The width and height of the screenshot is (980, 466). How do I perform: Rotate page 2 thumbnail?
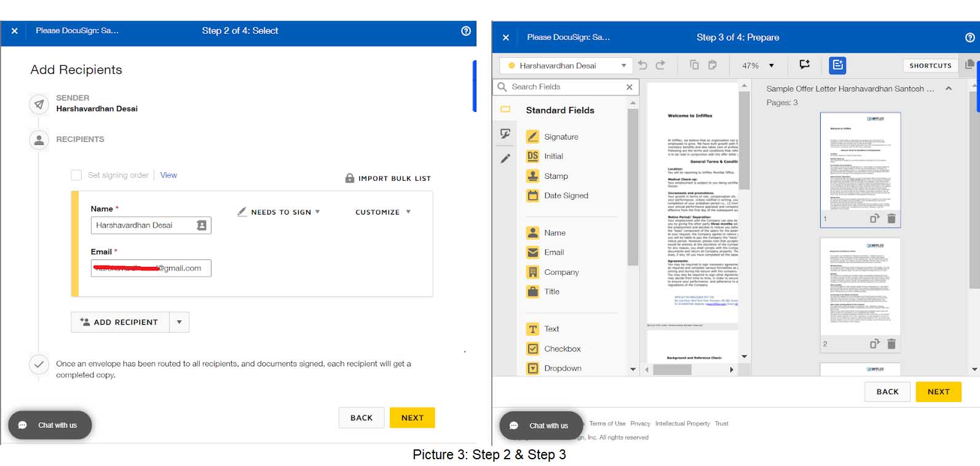[874, 344]
